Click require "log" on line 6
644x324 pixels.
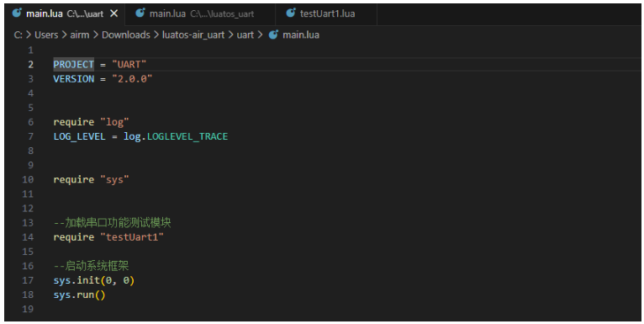coord(91,122)
